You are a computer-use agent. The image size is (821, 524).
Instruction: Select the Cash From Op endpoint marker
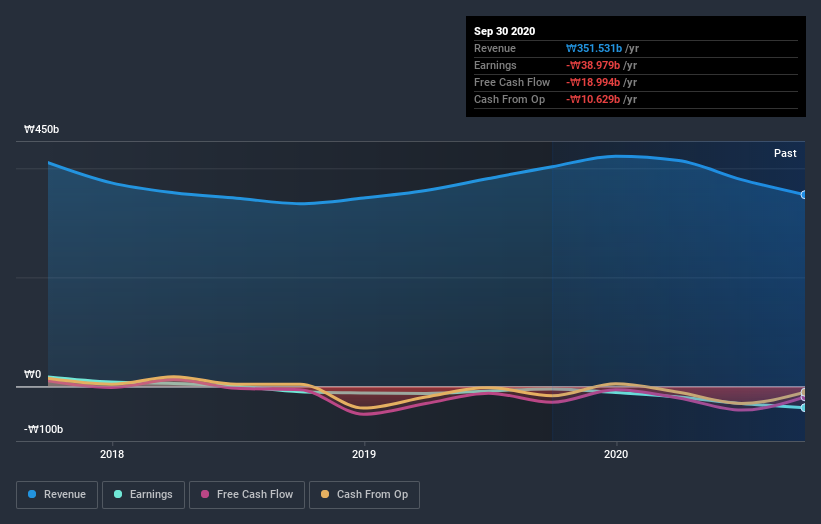click(803, 392)
